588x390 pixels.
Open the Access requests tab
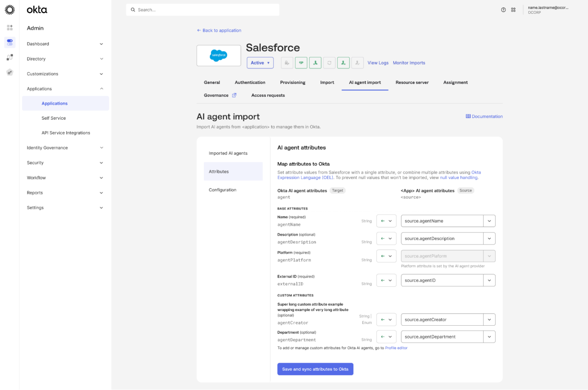point(268,95)
